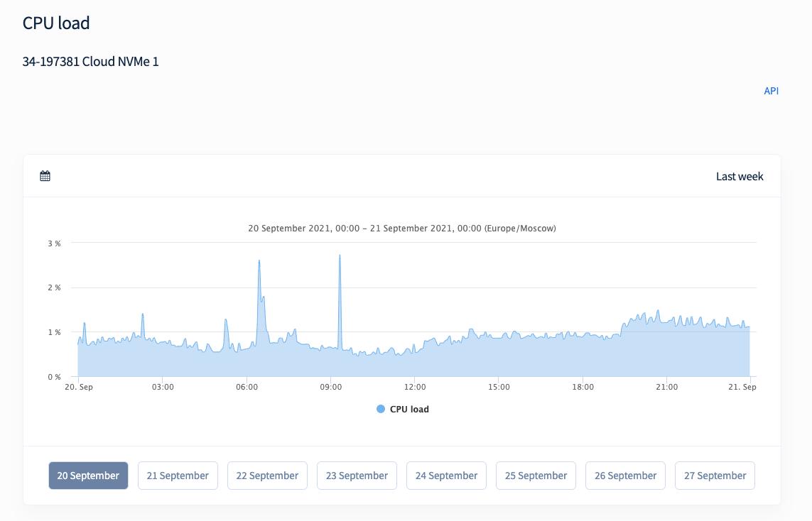Click the 18:00 x-axis label

pyautogui.click(x=583, y=387)
